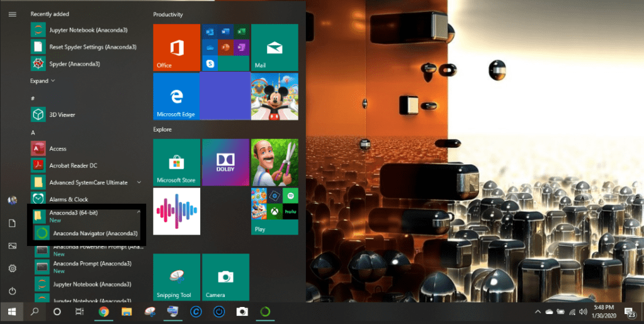Open the Snipping Tool tile

pos(176,277)
